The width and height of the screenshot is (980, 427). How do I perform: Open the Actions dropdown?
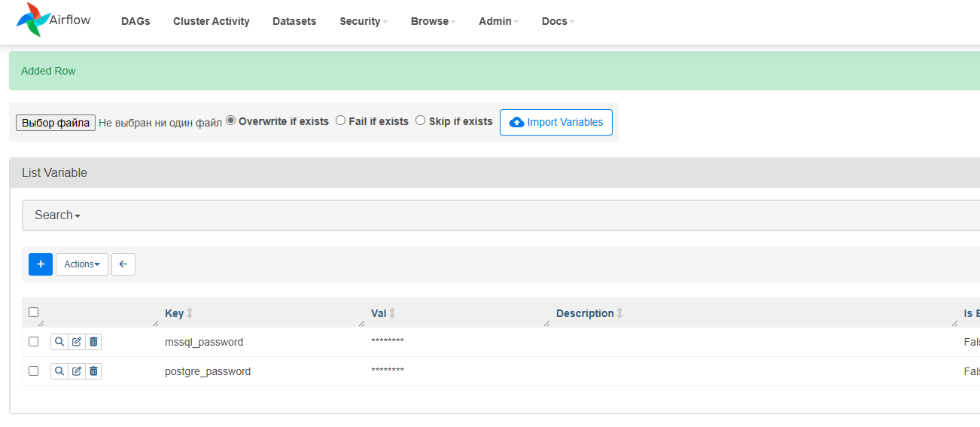tap(82, 264)
